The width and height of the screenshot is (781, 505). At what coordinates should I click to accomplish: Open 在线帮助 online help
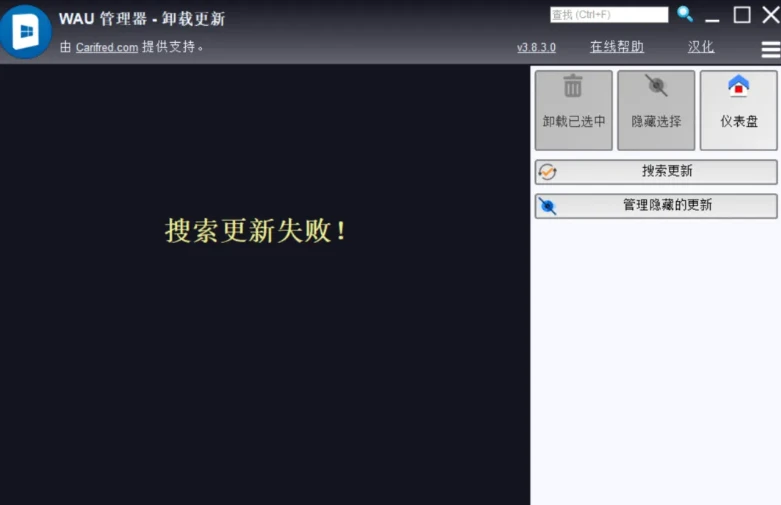coord(616,47)
